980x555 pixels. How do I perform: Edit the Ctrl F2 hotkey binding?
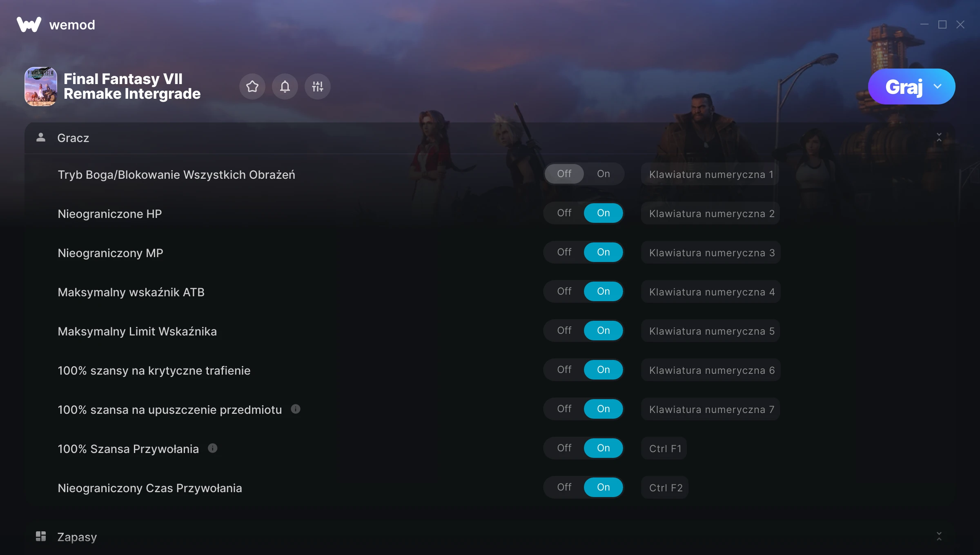click(x=665, y=488)
